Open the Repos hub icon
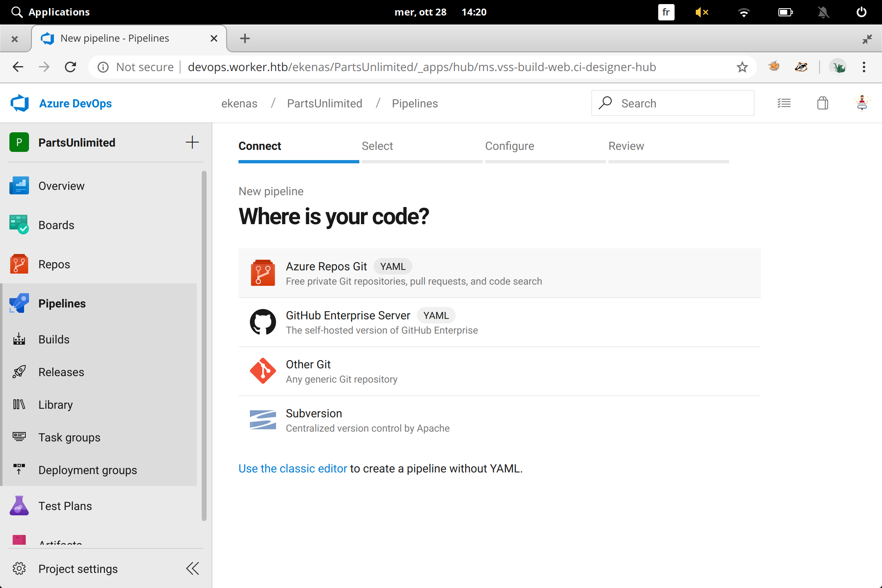Screen dimensions: 882x588 point(19,264)
